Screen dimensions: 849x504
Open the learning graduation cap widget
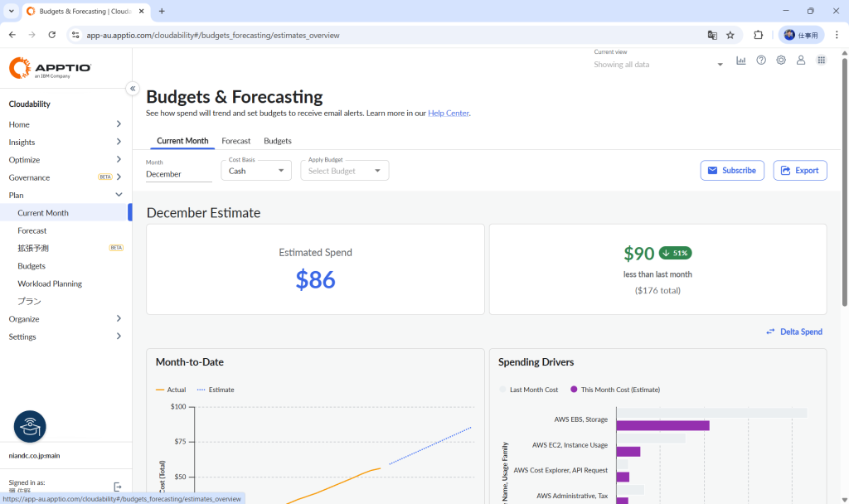pos(30,427)
